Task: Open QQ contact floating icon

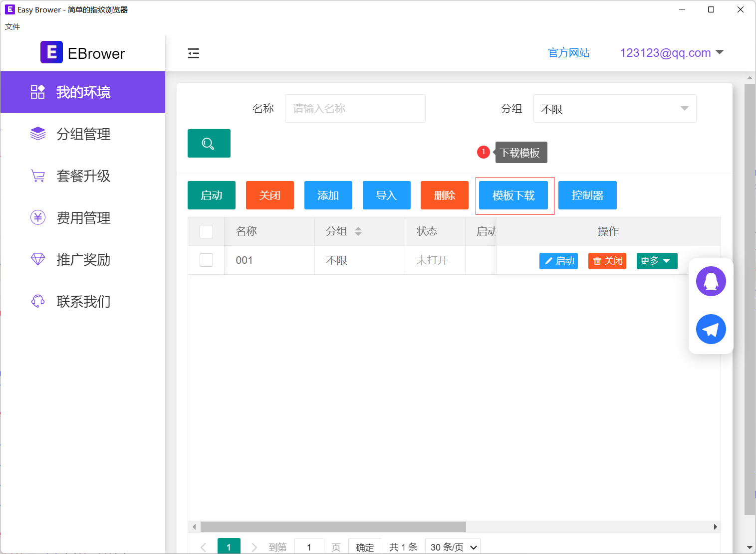Action: 711,281
